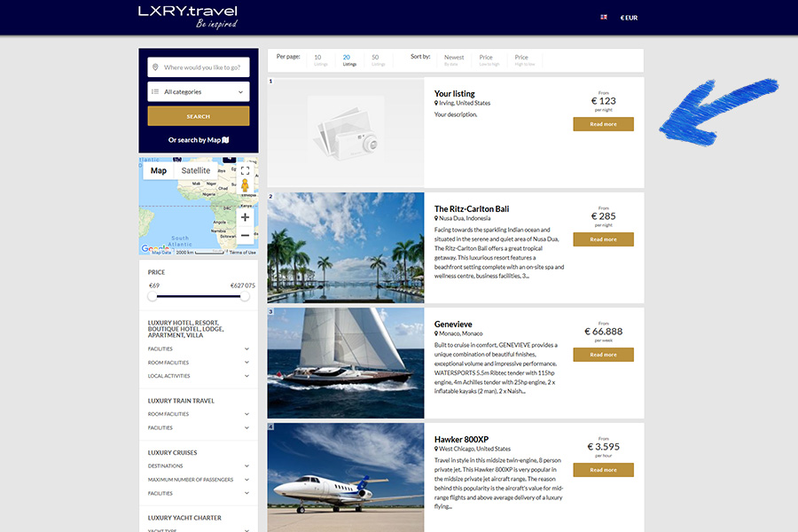This screenshot has width=798, height=532.
Task: Sort listings by Newest
Action: [453, 60]
